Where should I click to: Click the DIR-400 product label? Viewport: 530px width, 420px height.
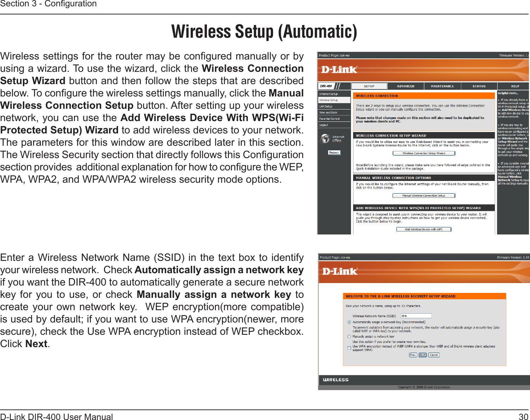[326, 86]
